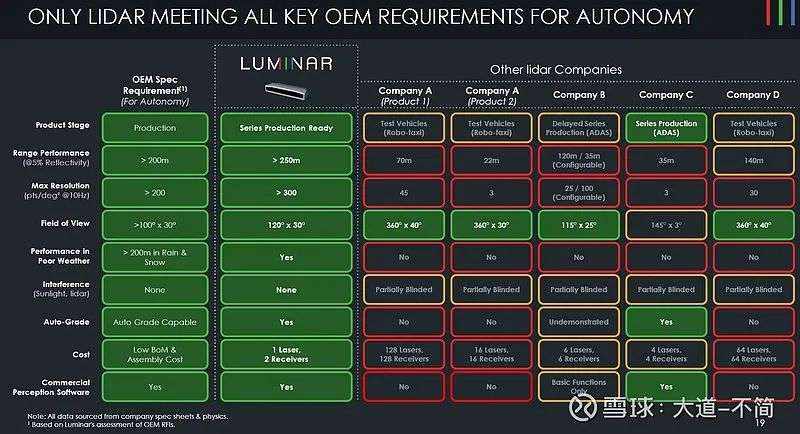Click Company D '30' resolution cell
Viewport: 800px width, 434px height.
(754, 193)
